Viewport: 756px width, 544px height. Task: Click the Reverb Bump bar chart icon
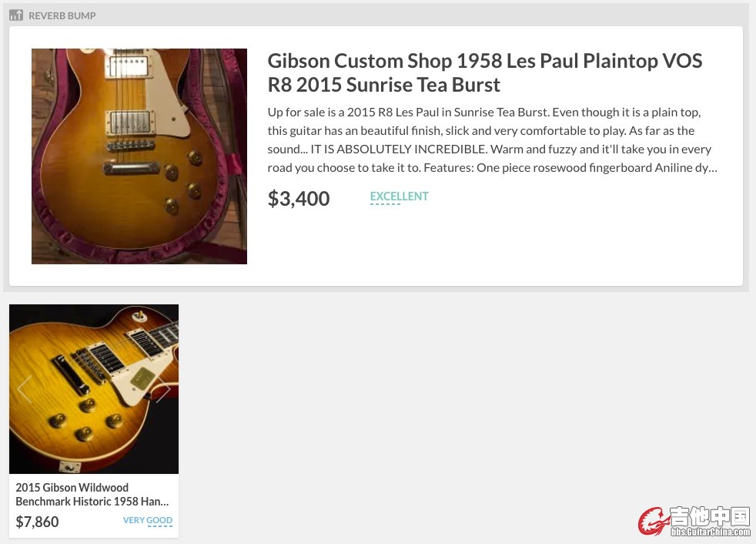click(16, 15)
